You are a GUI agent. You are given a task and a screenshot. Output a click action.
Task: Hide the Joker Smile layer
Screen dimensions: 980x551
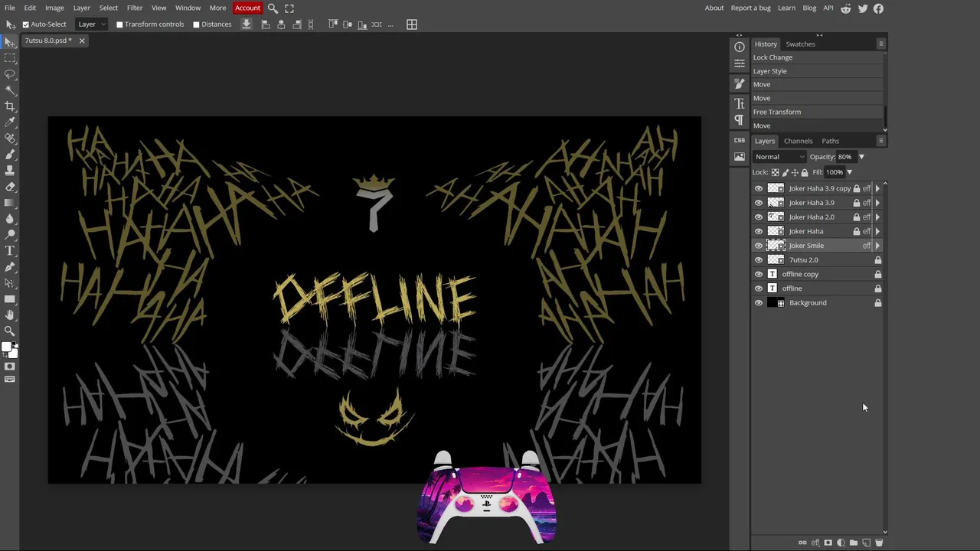[759, 246]
